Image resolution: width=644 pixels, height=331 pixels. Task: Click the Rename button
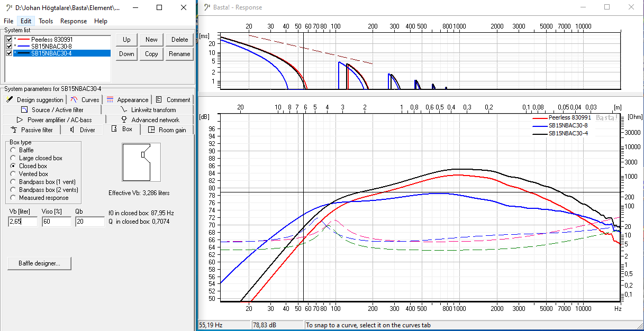179,54
